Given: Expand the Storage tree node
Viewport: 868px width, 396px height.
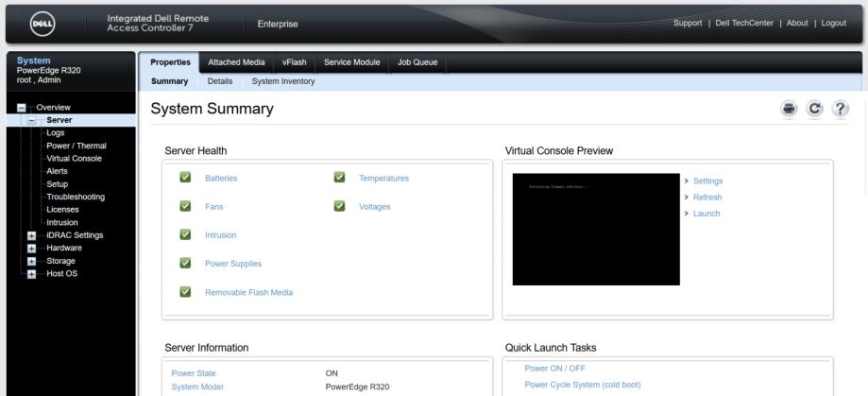Looking at the screenshot, I should coord(32,261).
